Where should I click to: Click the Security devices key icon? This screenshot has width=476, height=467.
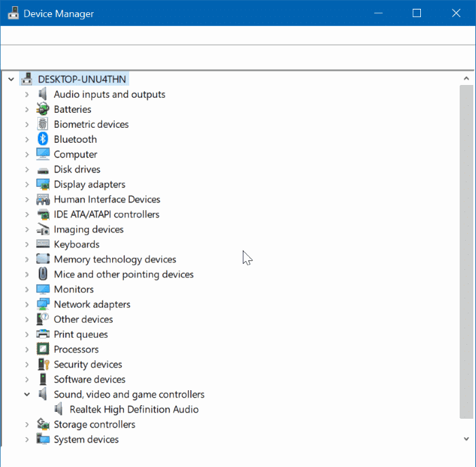[44, 364]
